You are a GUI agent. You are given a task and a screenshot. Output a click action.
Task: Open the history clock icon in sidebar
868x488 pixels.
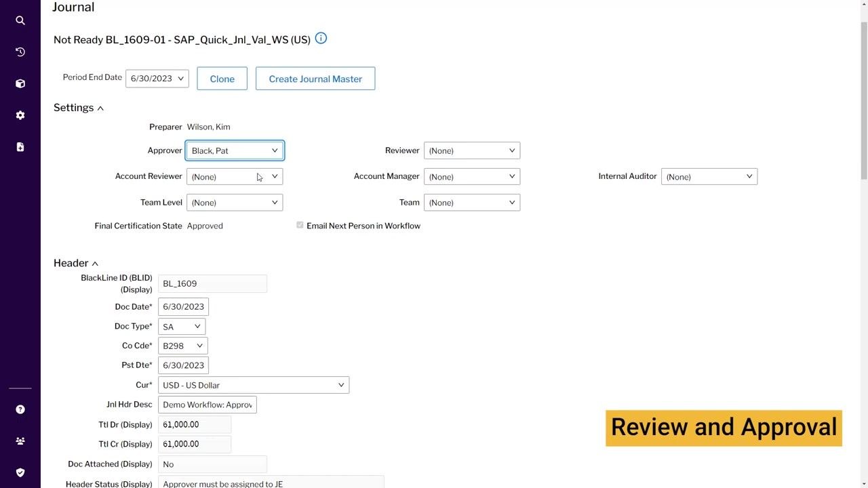point(20,52)
